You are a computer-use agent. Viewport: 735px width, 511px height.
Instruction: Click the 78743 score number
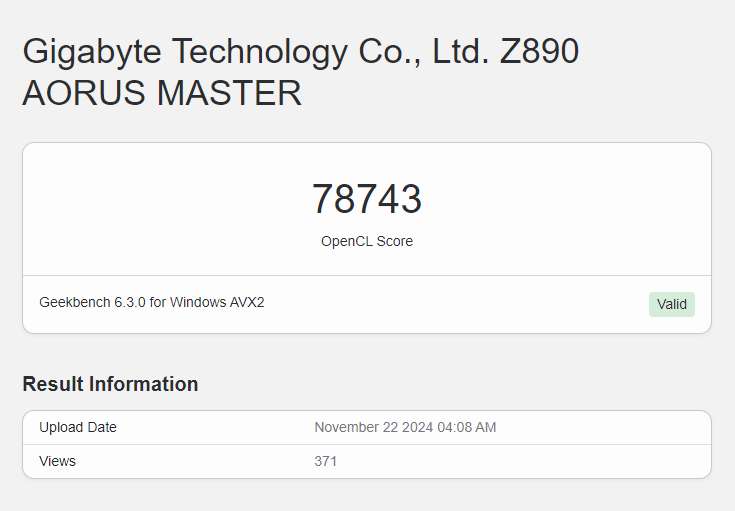click(x=367, y=199)
